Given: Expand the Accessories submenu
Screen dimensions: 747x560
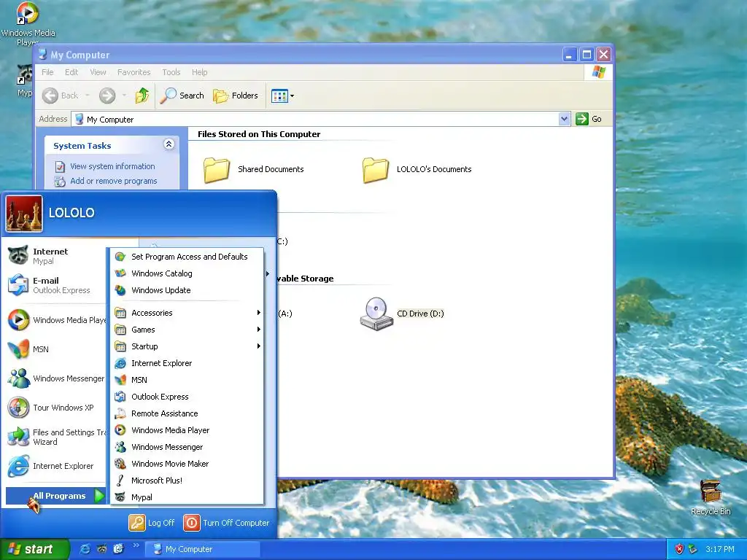Looking at the screenshot, I should pos(187,313).
